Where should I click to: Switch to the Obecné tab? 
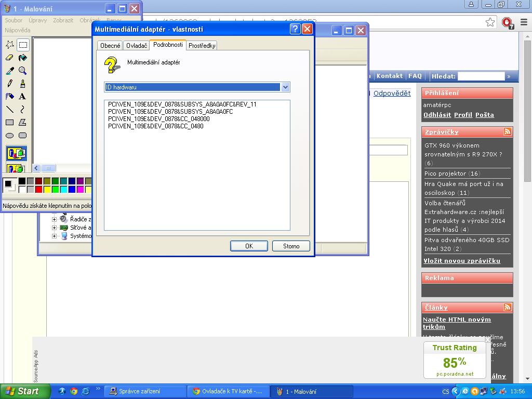pyautogui.click(x=110, y=46)
